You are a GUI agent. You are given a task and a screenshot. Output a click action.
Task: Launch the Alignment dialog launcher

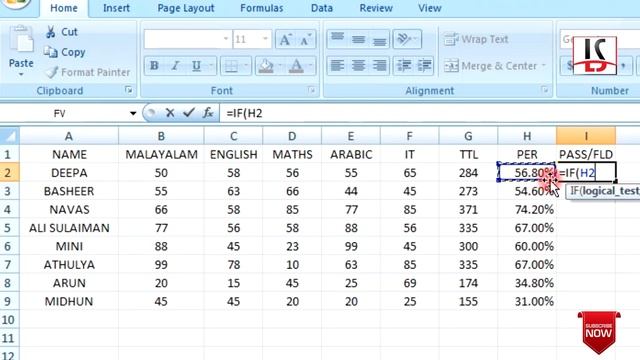(x=544, y=90)
